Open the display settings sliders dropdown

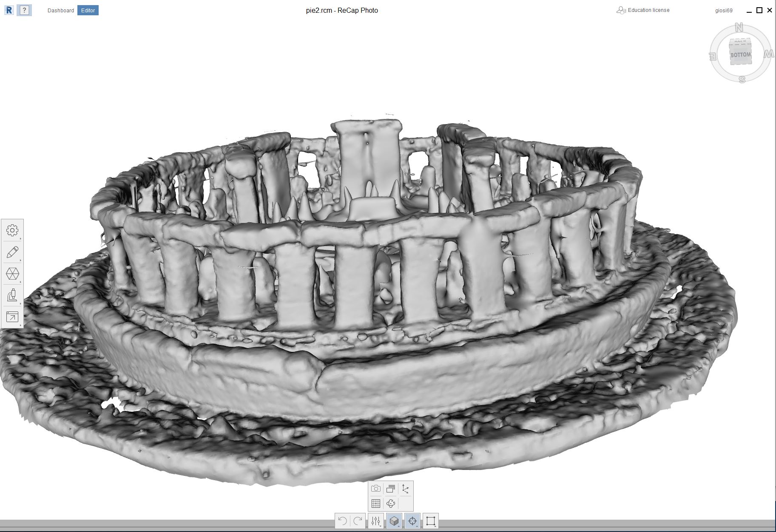click(376, 521)
